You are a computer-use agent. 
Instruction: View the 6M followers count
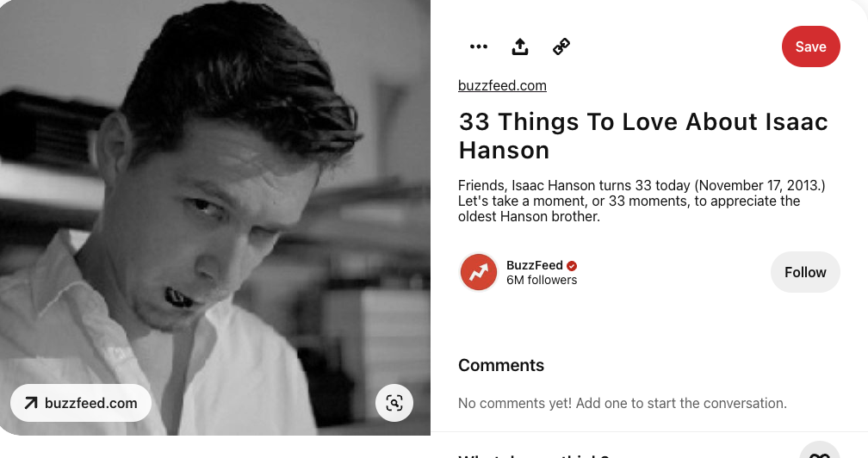[542, 281]
